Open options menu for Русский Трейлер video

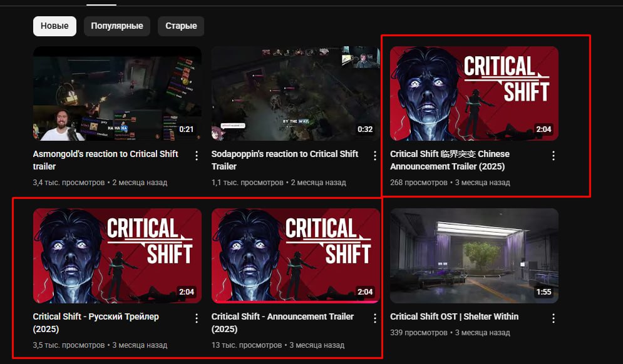pos(196,318)
